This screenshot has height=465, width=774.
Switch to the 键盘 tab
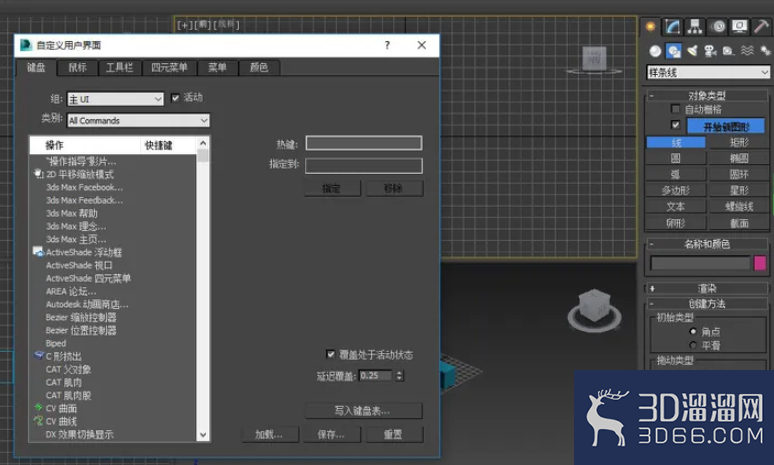(36, 68)
